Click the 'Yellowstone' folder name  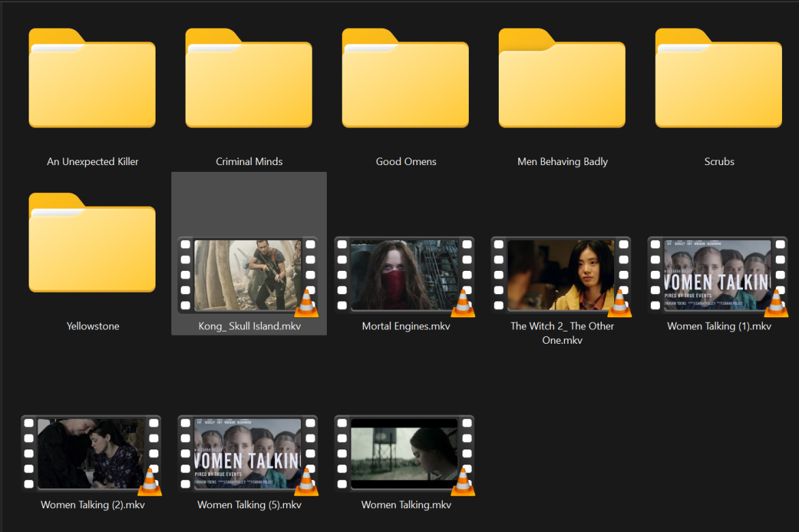point(93,326)
